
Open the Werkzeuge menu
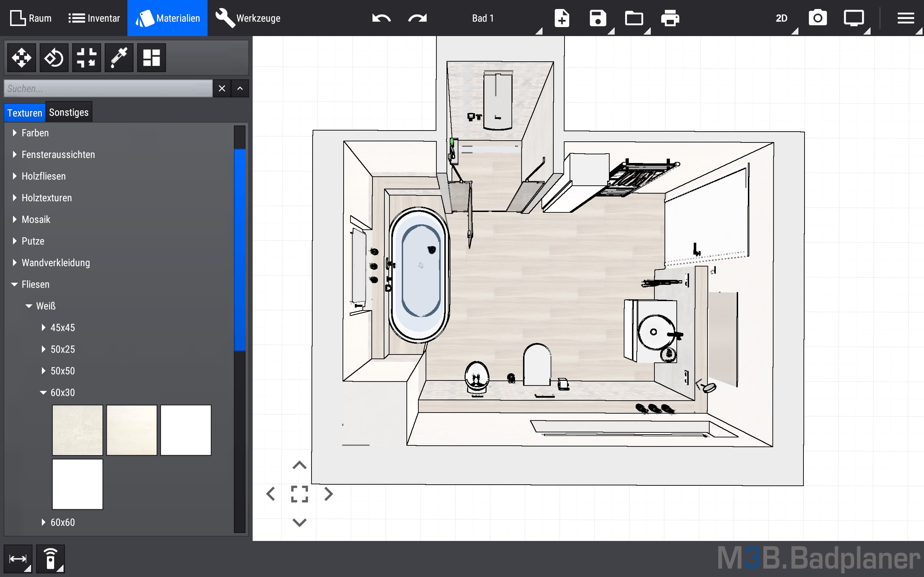tap(248, 18)
